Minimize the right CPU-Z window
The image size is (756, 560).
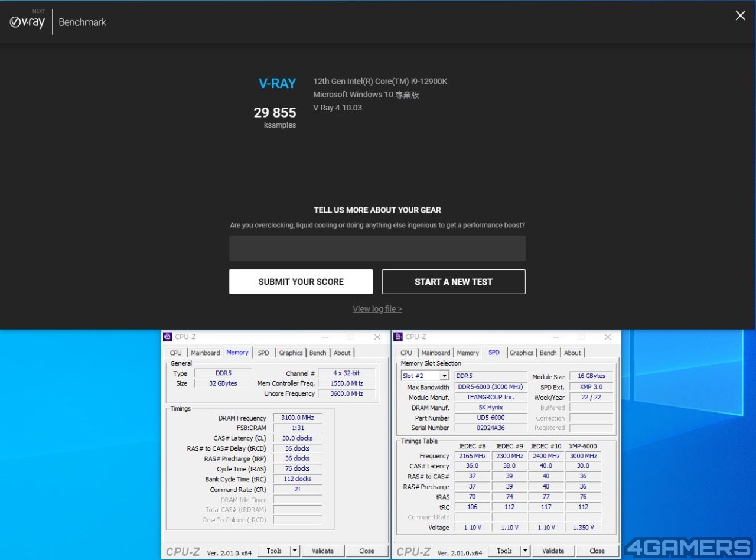pos(555,337)
